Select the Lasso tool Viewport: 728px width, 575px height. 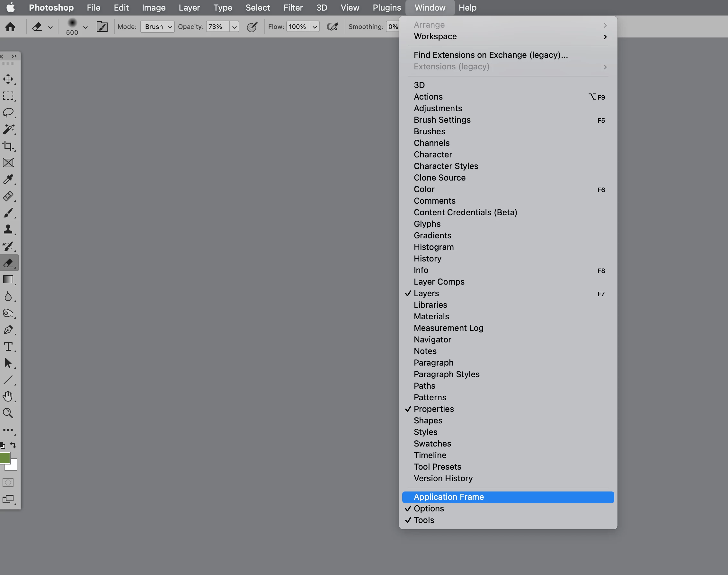[x=8, y=112]
